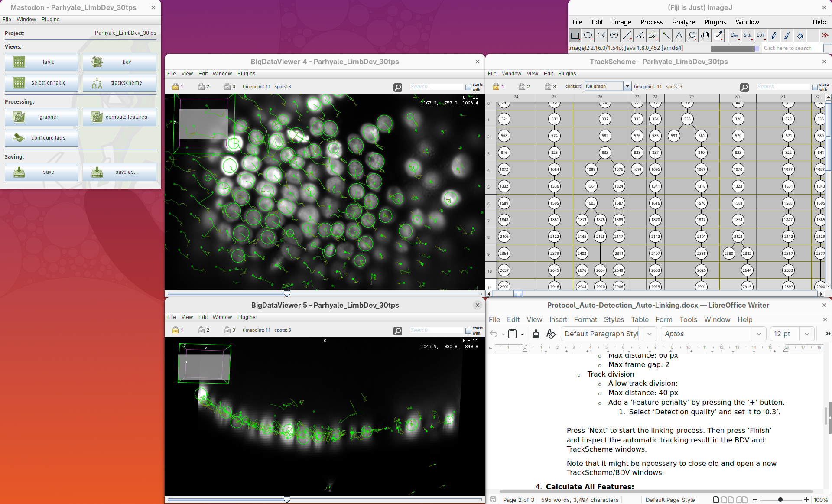Select the ImageJ Oval selection tool
The width and height of the screenshot is (832, 504).
[588, 36]
